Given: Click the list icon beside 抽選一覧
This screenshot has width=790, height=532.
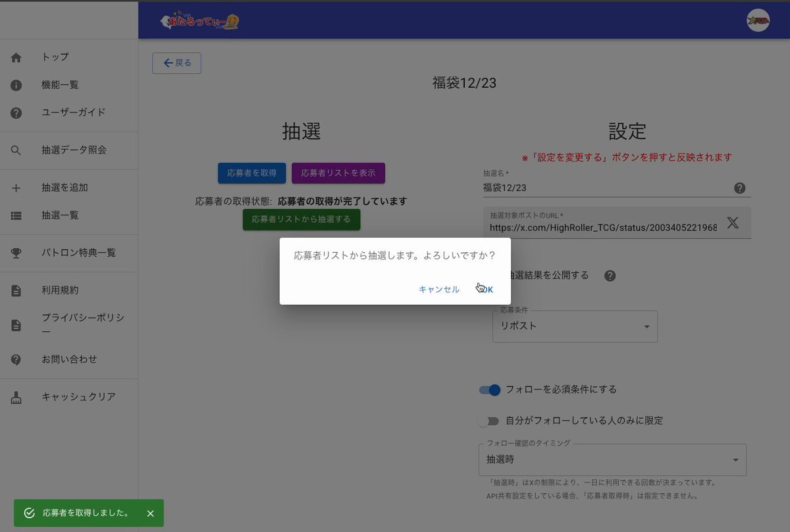Looking at the screenshot, I should pos(16,215).
